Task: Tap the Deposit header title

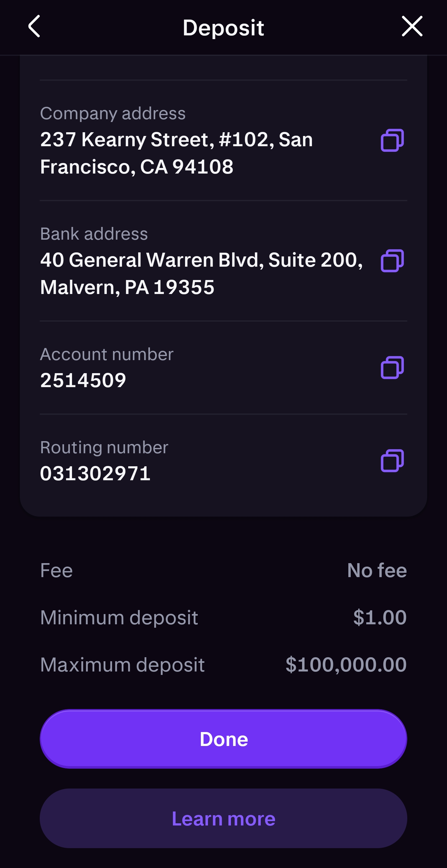Action: coord(223,28)
